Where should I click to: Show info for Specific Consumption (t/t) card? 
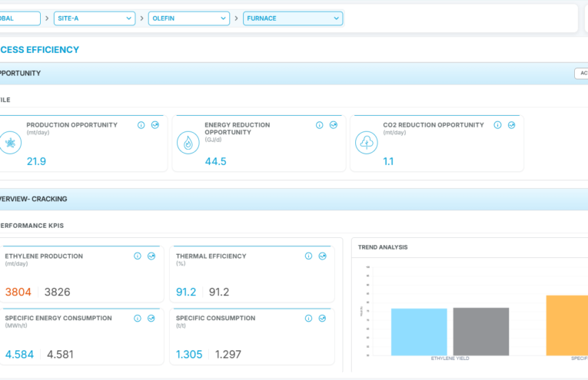click(x=309, y=319)
